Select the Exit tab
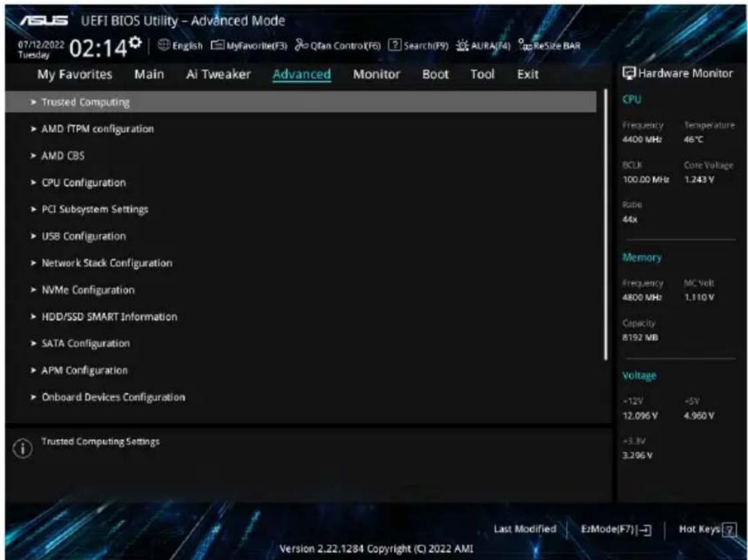This screenshot has width=748, height=560. [528, 75]
